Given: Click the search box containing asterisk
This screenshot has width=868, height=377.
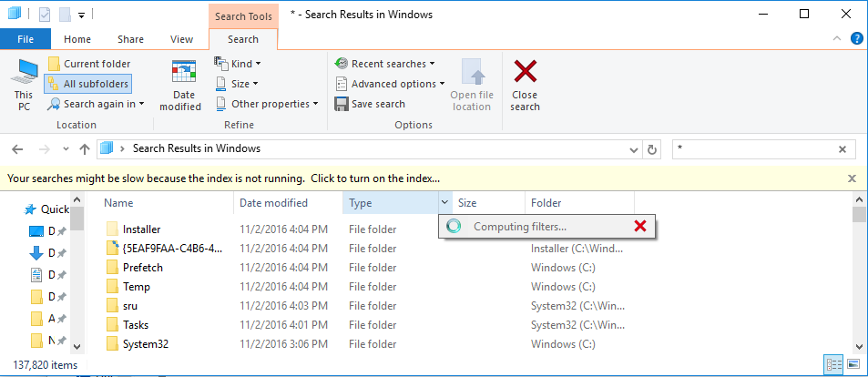Looking at the screenshot, I should click(x=756, y=149).
